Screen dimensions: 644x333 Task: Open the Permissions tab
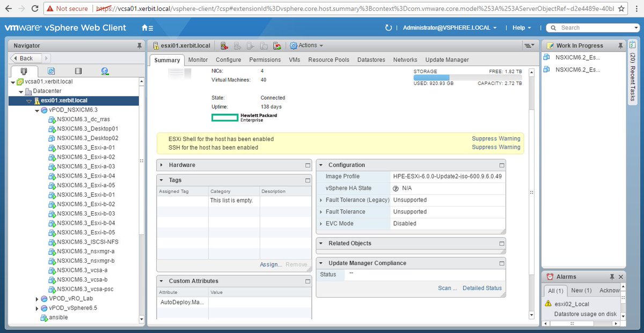click(265, 60)
